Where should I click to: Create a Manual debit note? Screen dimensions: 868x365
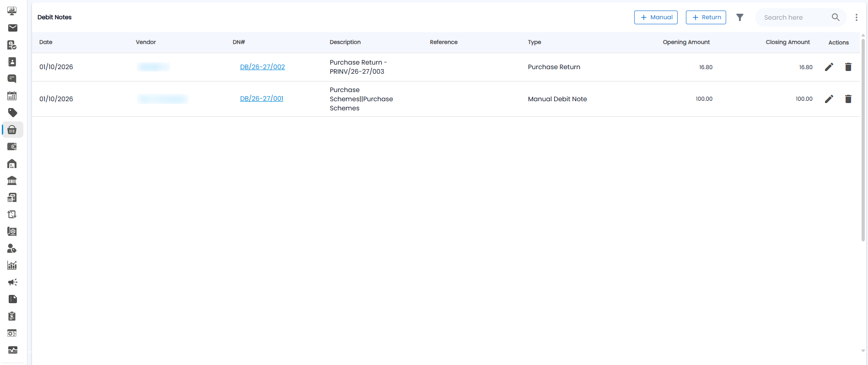656,17
